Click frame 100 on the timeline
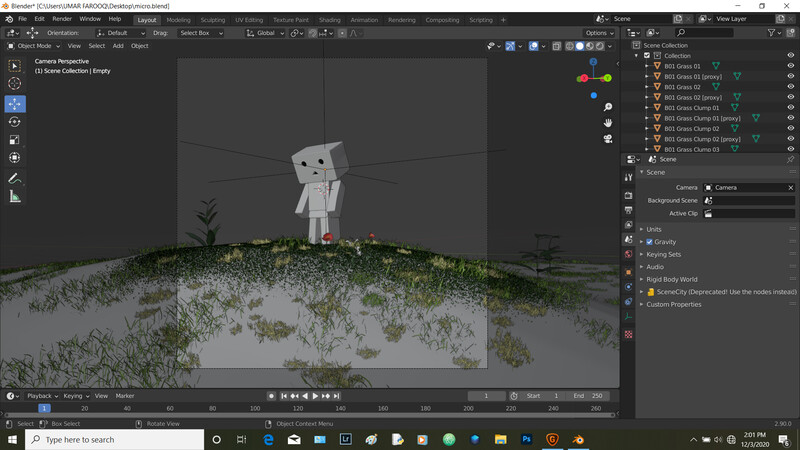800x450 pixels. [x=255, y=408]
